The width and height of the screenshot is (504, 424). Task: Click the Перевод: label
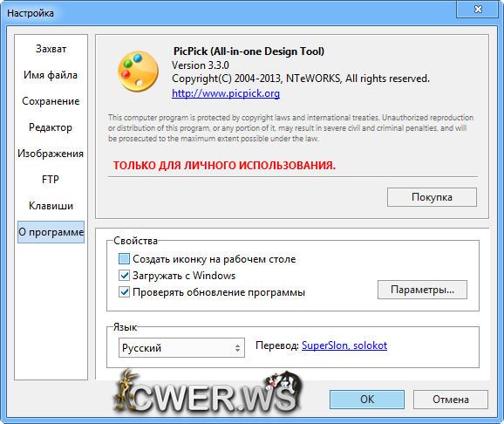277,345
